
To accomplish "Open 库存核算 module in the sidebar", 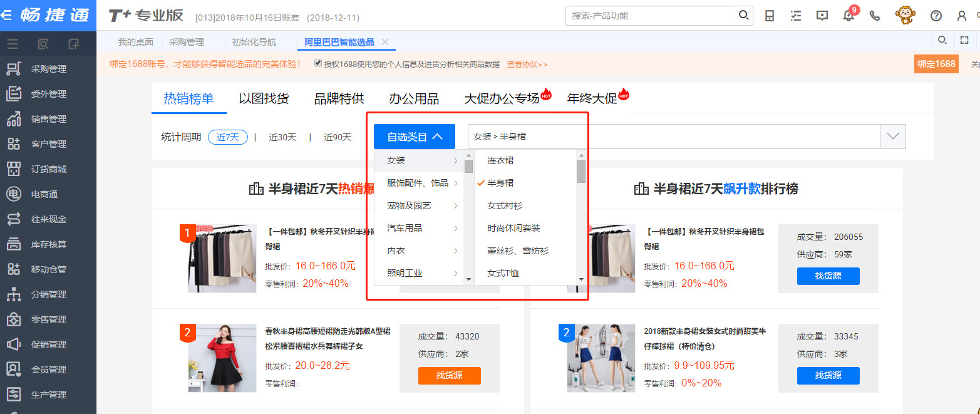I will [x=48, y=244].
